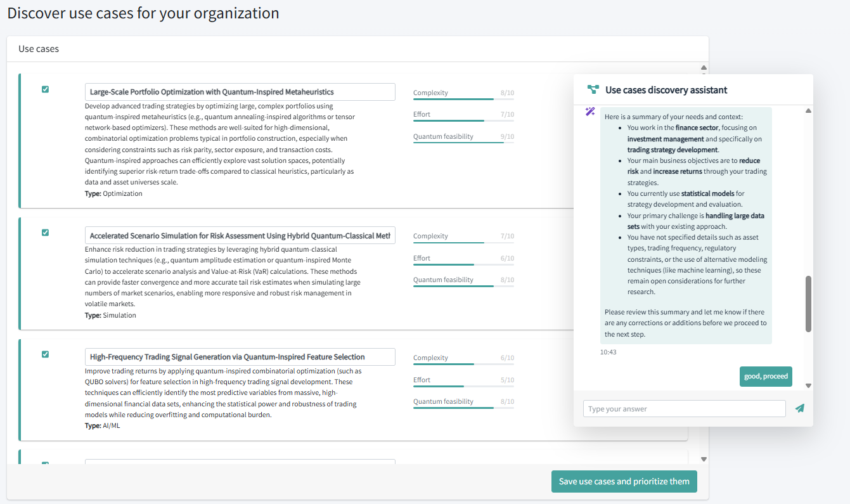Click the Complexity bar for High-Frequency Trading Signal
850x504 pixels.
point(463,364)
